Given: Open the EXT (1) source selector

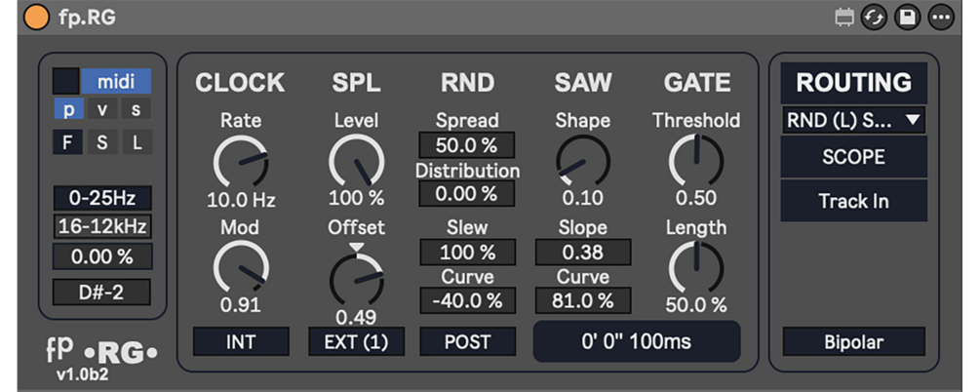Looking at the screenshot, I should pos(356,341).
